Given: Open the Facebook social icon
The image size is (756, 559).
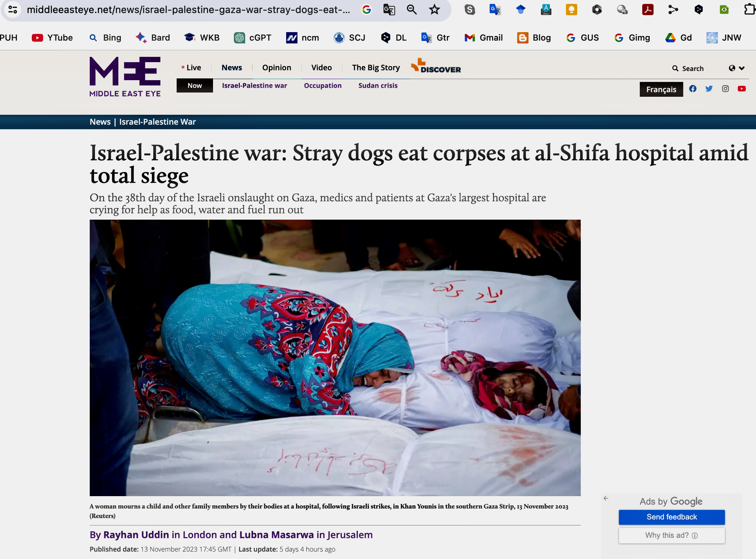Looking at the screenshot, I should click(693, 89).
